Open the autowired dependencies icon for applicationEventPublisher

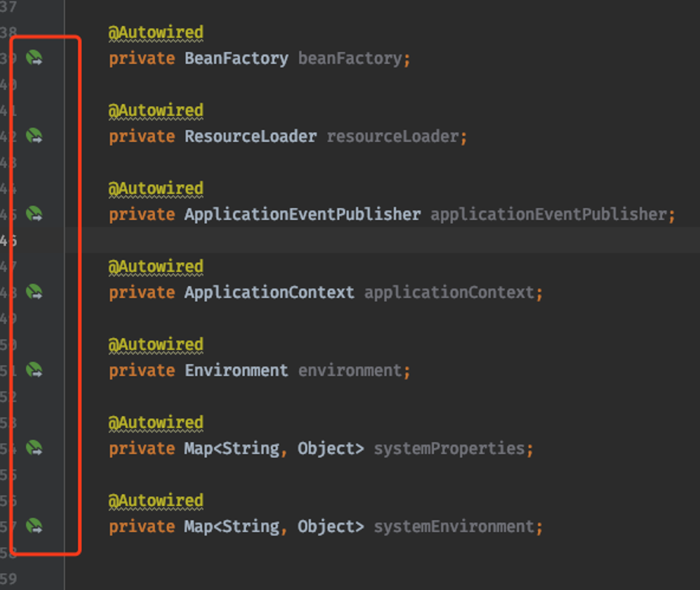34,214
